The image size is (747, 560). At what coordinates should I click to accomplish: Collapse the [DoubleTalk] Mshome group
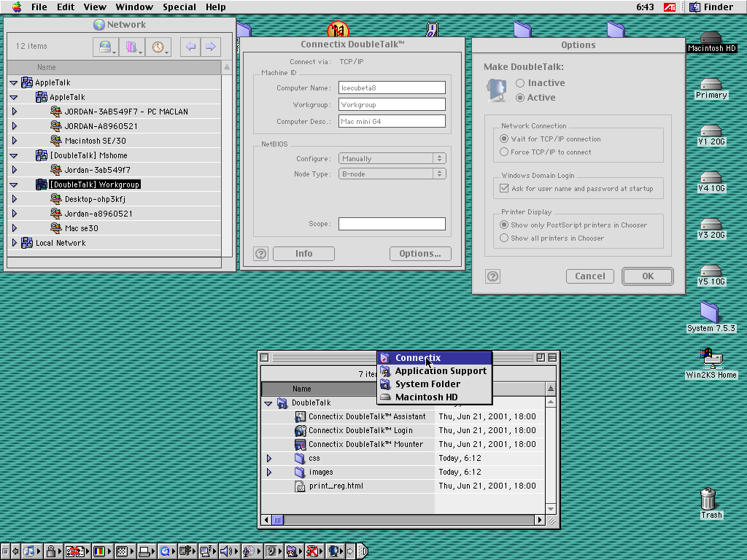point(14,155)
